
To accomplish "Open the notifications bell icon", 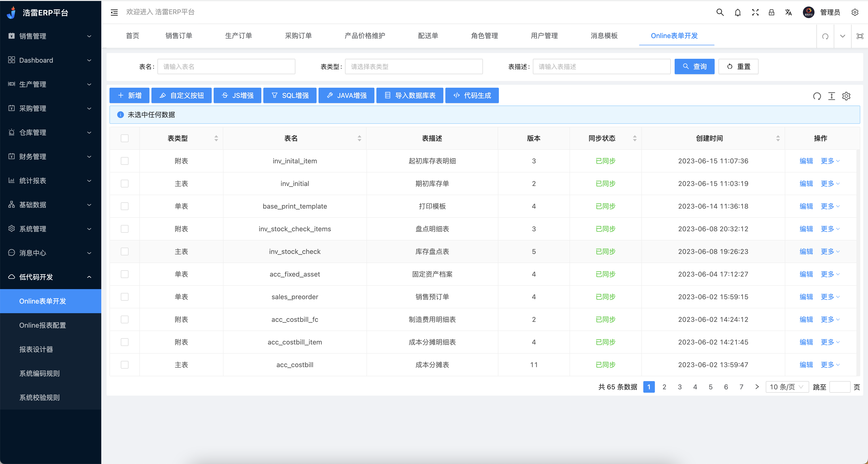I will [x=738, y=13].
